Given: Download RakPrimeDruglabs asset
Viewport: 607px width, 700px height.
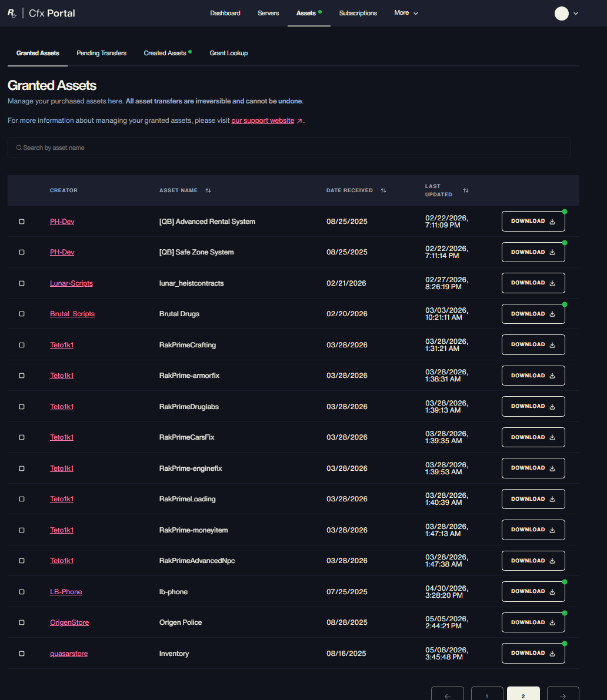Looking at the screenshot, I should 533,406.
